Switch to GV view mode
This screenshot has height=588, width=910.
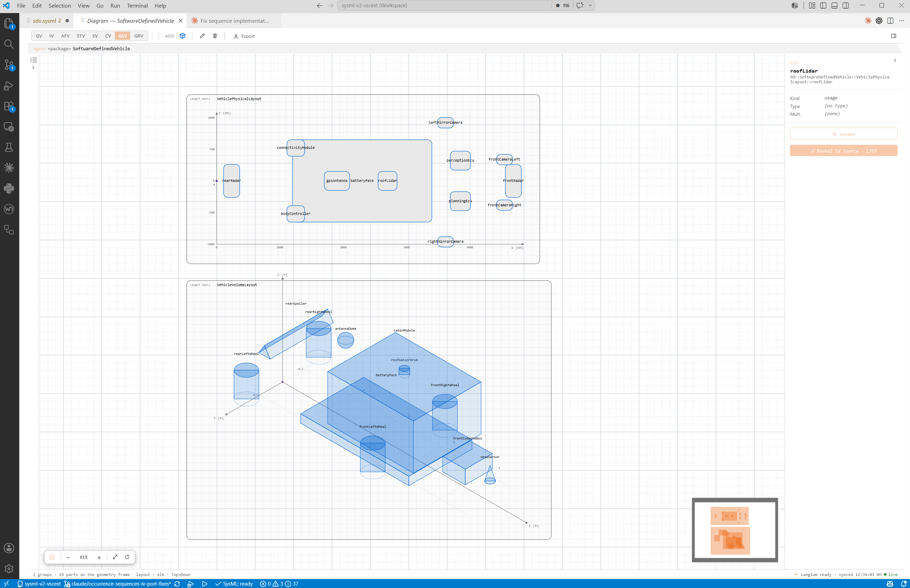pyautogui.click(x=39, y=36)
